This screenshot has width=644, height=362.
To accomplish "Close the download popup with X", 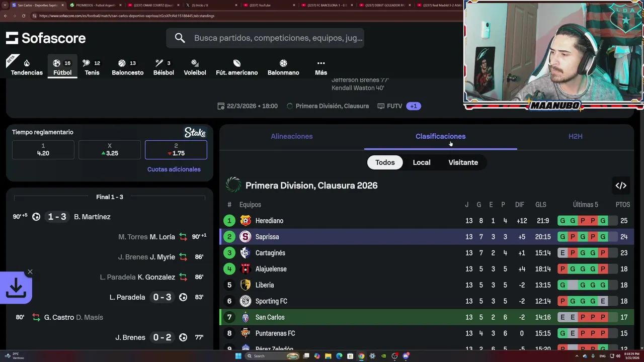I will 30,272.
